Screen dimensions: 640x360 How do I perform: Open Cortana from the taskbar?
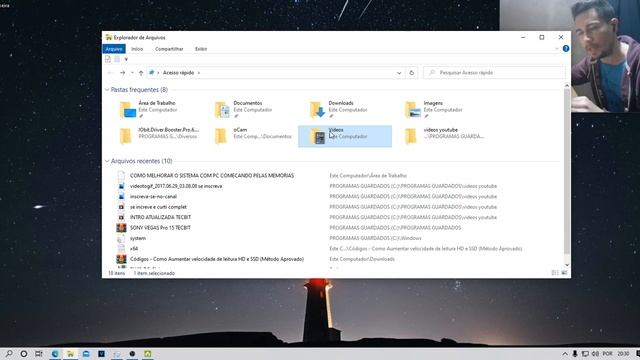24,353
